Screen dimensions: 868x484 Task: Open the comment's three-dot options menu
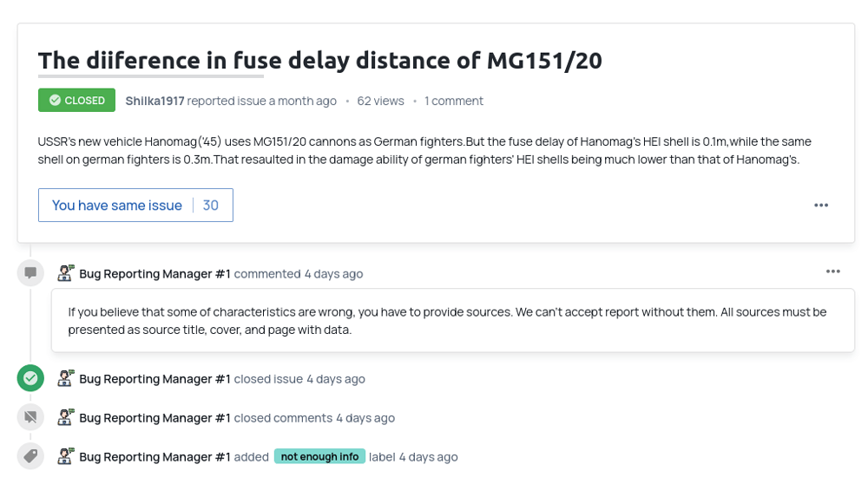(833, 271)
